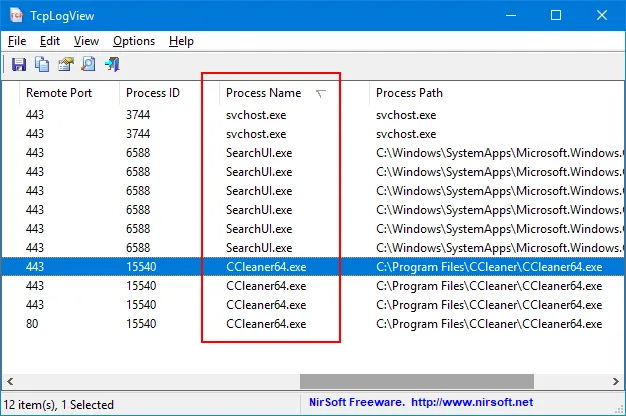Image resolution: width=626 pixels, height=416 pixels.
Task: Click the Process Name sort arrow indicator
Action: [x=321, y=93]
